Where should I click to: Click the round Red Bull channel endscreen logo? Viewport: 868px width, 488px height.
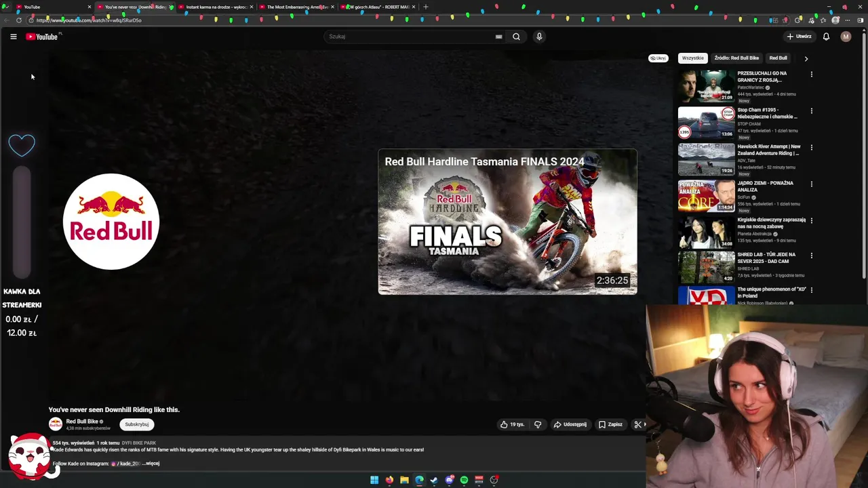click(x=111, y=222)
